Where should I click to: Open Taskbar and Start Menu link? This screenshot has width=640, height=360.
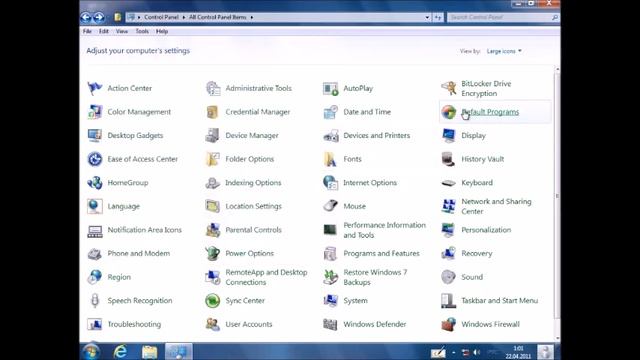pyautogui.click(x=500, y=301)
